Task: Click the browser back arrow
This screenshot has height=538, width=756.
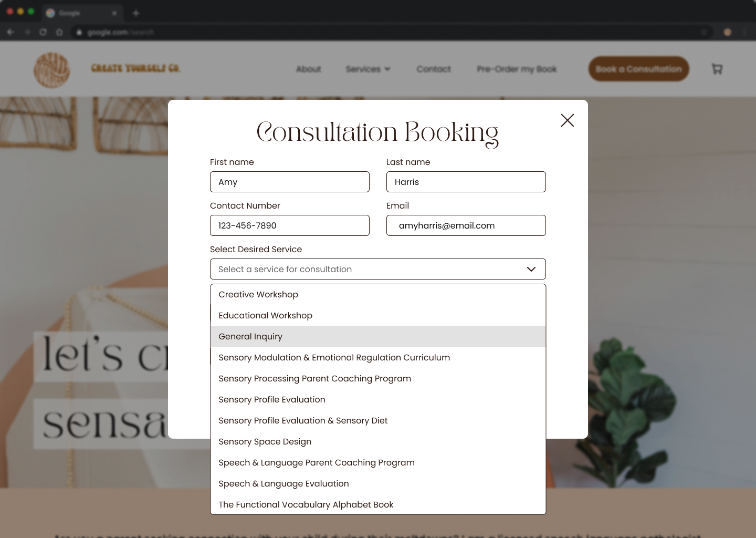Action: (x=10, y=32)
